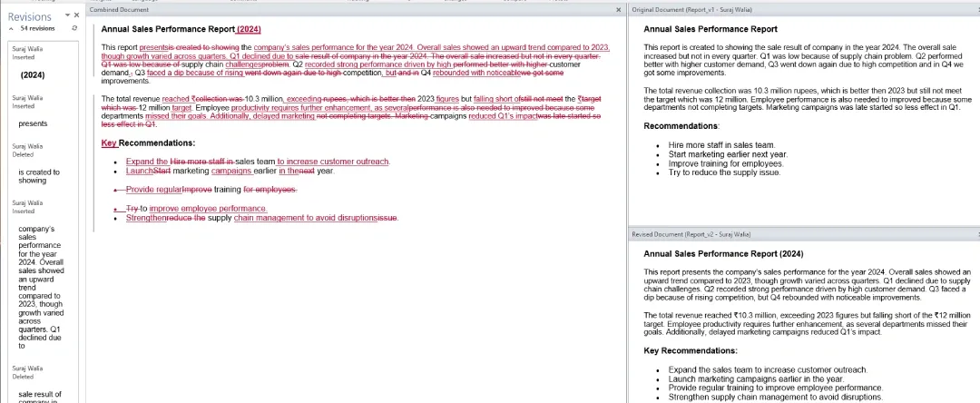Click the Revised Document (Report_v2) pane title
This screenshot has height=403, width=980.
[x=691, y=233]
